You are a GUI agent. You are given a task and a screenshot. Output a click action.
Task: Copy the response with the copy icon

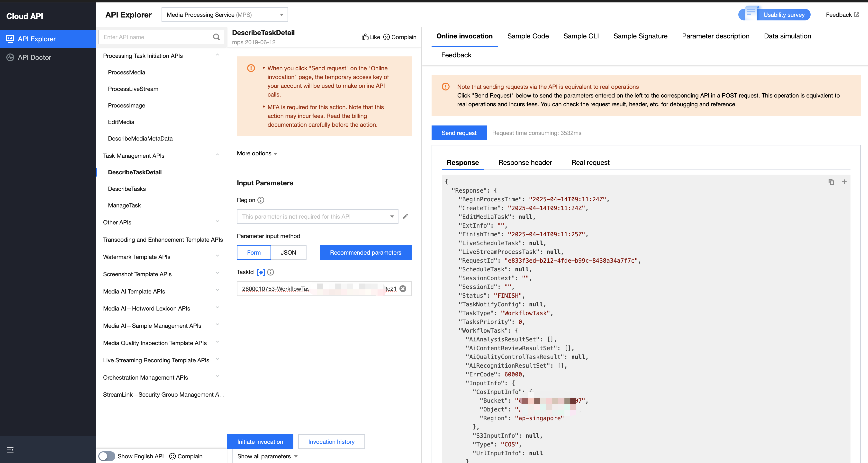click(831, 182)
